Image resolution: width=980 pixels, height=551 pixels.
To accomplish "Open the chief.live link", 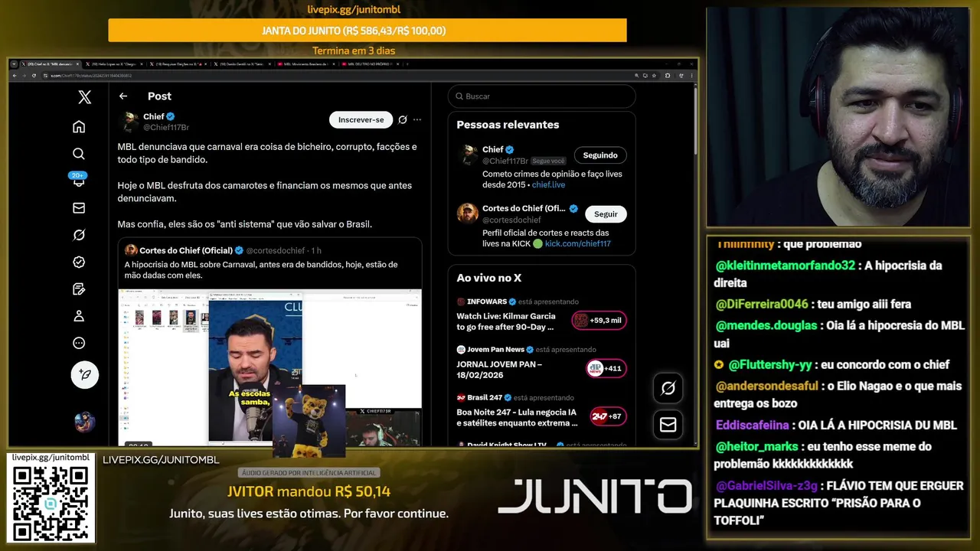I will click(548, 184).
